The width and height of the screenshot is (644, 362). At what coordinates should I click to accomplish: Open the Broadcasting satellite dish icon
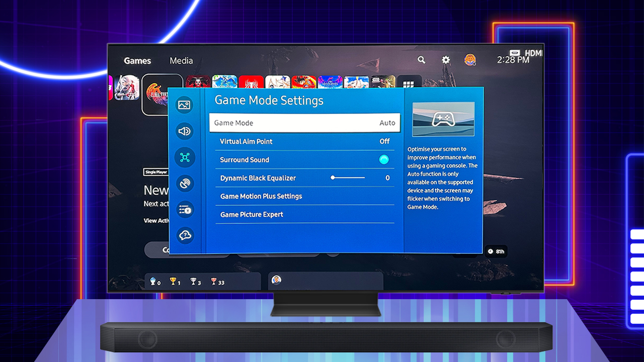tap(184, 184)
